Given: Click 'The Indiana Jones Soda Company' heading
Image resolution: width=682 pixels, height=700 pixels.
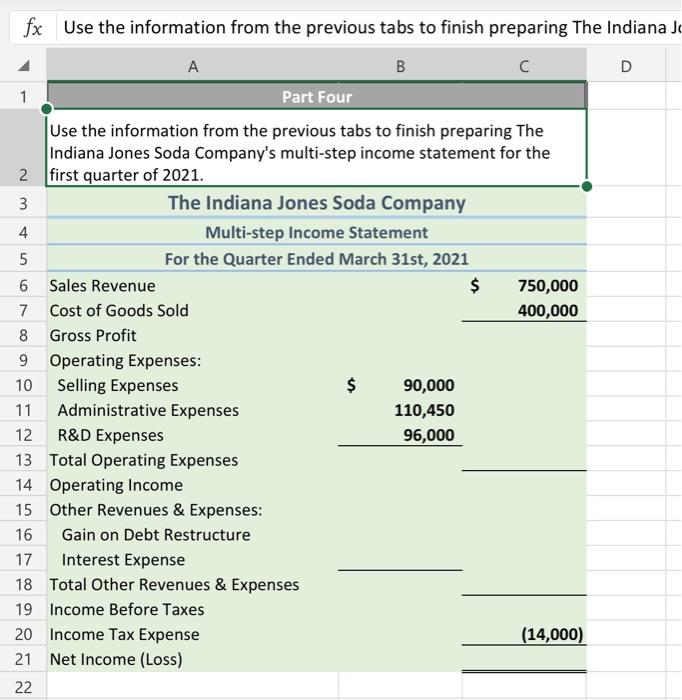Looking at the screenshot, I should coord(316,203).
